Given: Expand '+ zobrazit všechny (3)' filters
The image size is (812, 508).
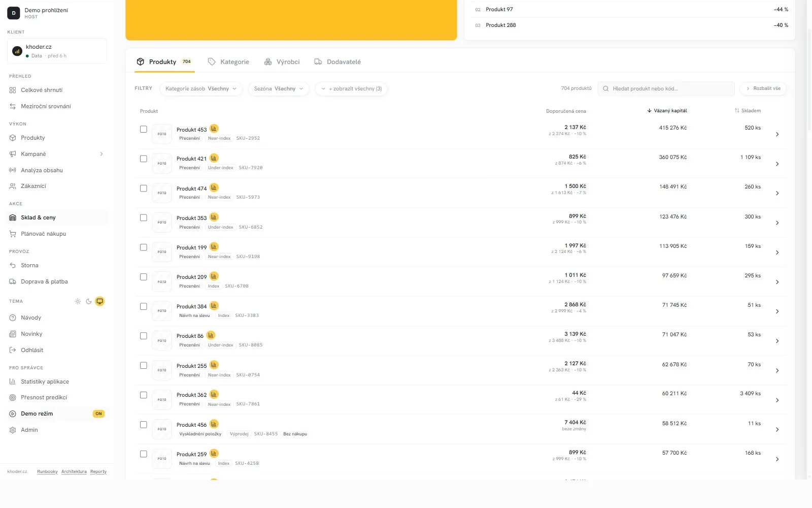Looking at the screenshot, I should tap(351, 88).
